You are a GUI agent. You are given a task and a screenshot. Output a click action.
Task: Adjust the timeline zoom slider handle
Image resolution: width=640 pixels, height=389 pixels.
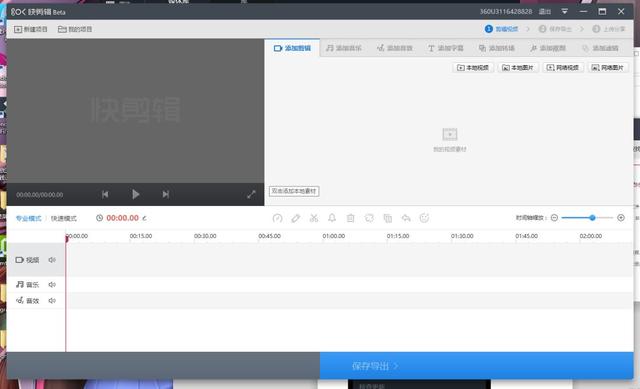coord(592,218)
